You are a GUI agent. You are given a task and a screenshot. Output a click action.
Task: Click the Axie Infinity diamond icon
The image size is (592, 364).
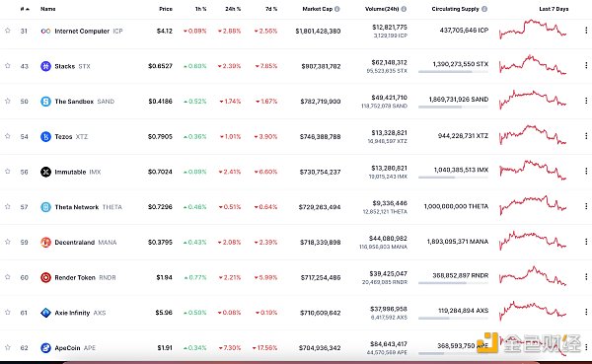click(x=45, y=313)
